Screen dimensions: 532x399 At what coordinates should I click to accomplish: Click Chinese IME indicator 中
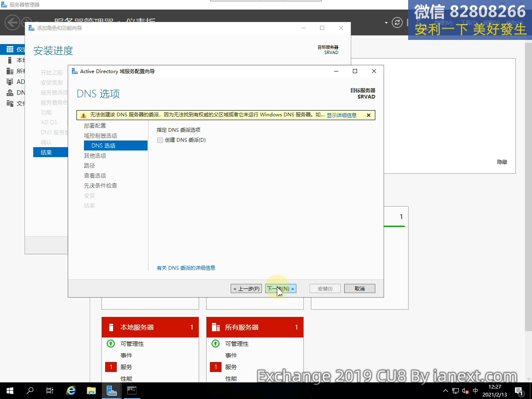tap(475, 391)
